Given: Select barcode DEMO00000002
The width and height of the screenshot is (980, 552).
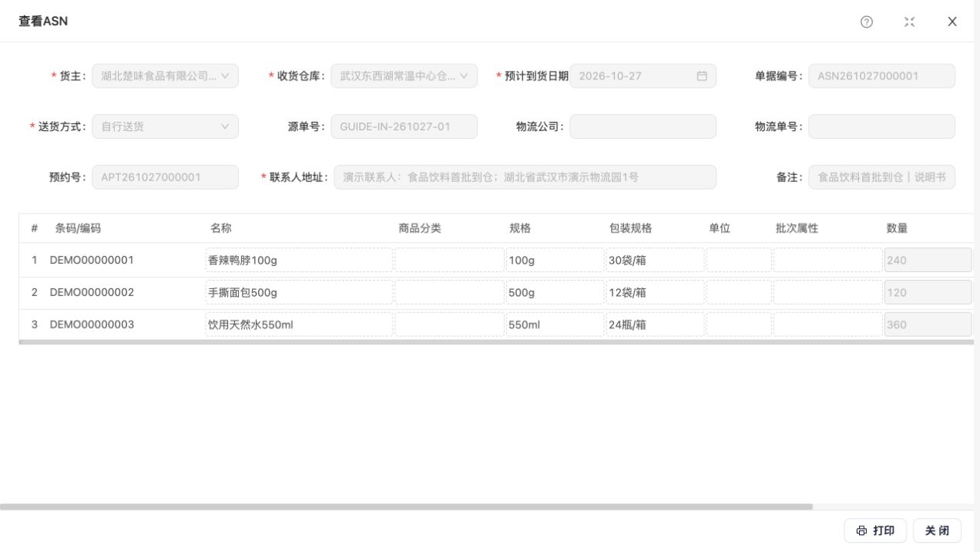Looking at the screenshot, I should [x=92, y=293].
